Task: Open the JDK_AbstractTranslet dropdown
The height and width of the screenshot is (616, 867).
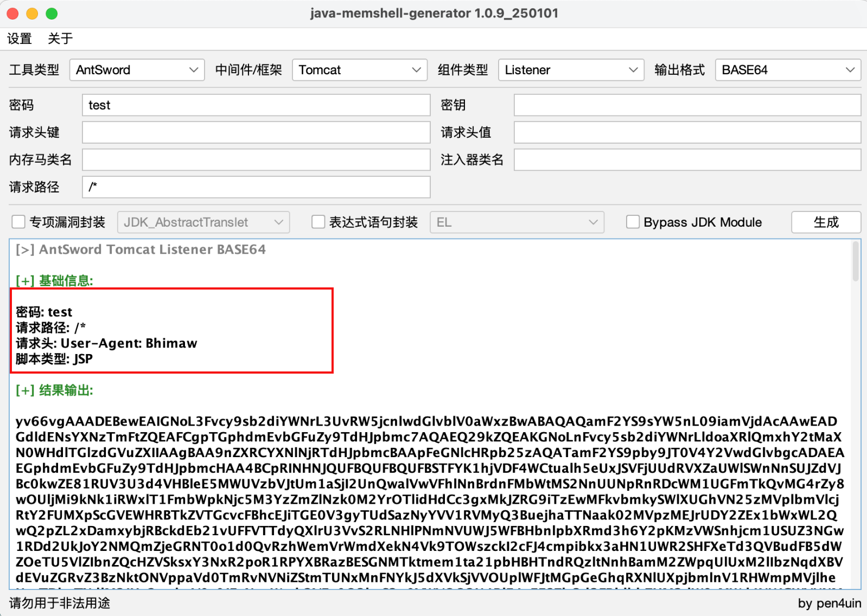Action: point(203,222)
